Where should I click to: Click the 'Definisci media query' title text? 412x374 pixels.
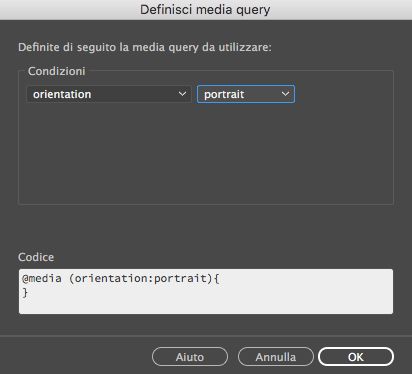(x=205, y=9)
